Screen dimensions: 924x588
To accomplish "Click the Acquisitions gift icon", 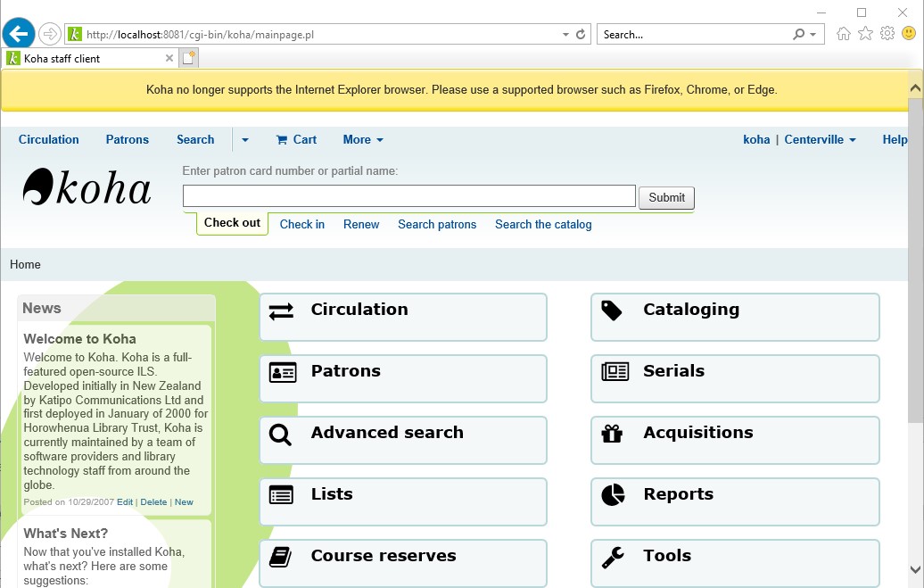I will pos(612,434).
